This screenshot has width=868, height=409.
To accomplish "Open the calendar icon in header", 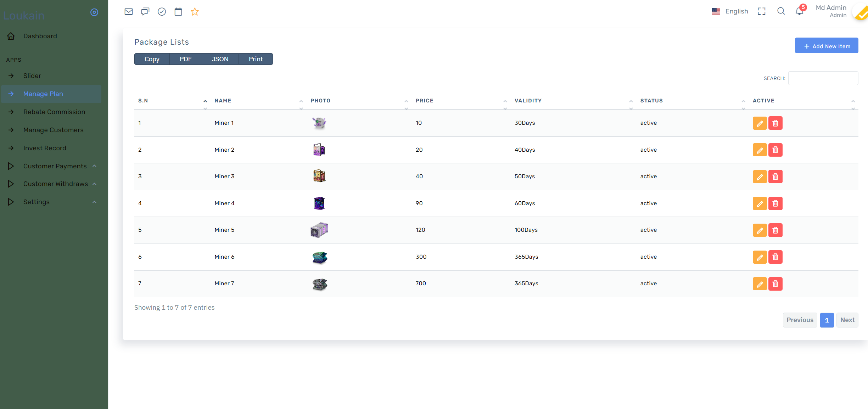I will [x=178, y=12].
